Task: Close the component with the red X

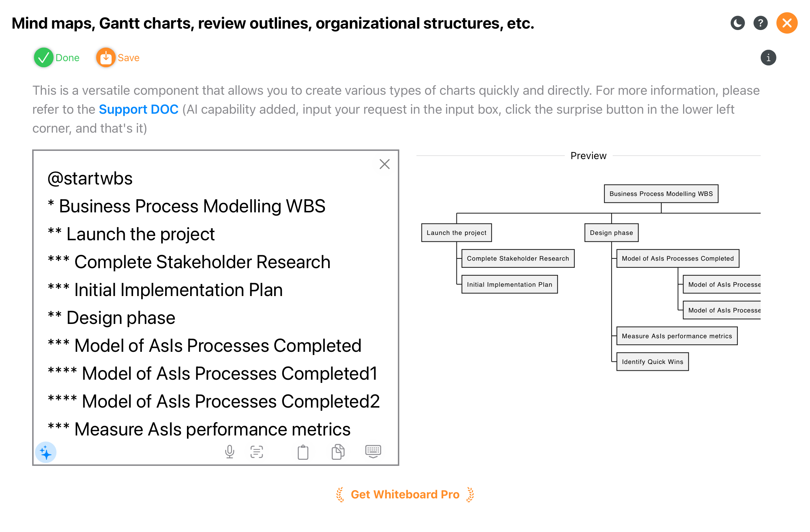Action: pyautogui.click(x=786, y=23)
